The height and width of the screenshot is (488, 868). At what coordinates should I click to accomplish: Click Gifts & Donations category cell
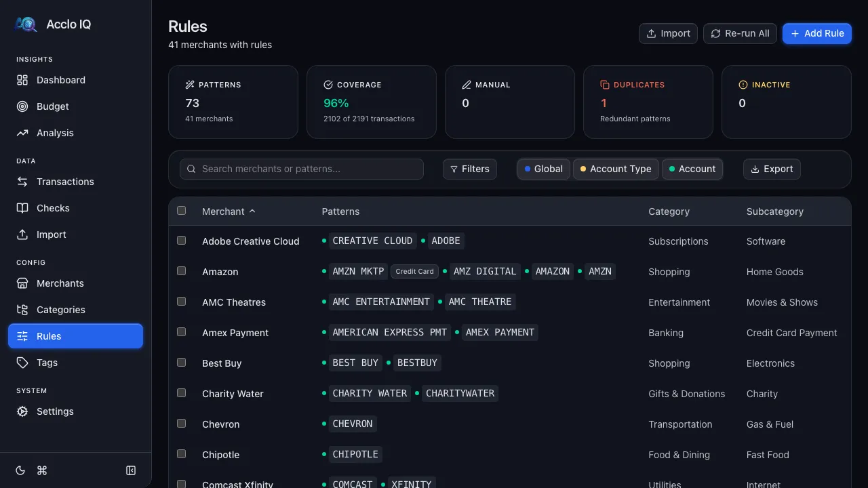pyautogui.click(x=686, y=394)
